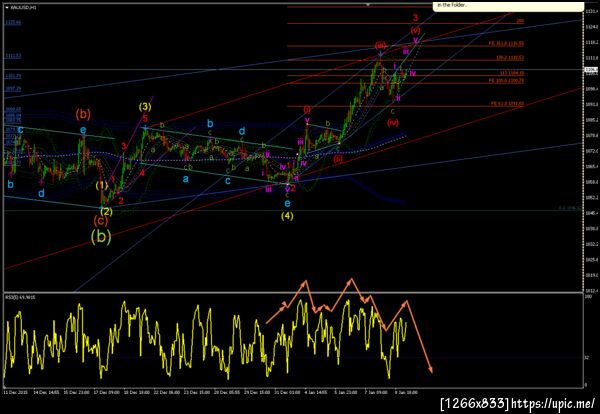Image resolution: width=600 pixels, height=414 pixels.
Task: Select the yellow '(4)' wave label
Action: pyautogui.click(x=287, y=216)
